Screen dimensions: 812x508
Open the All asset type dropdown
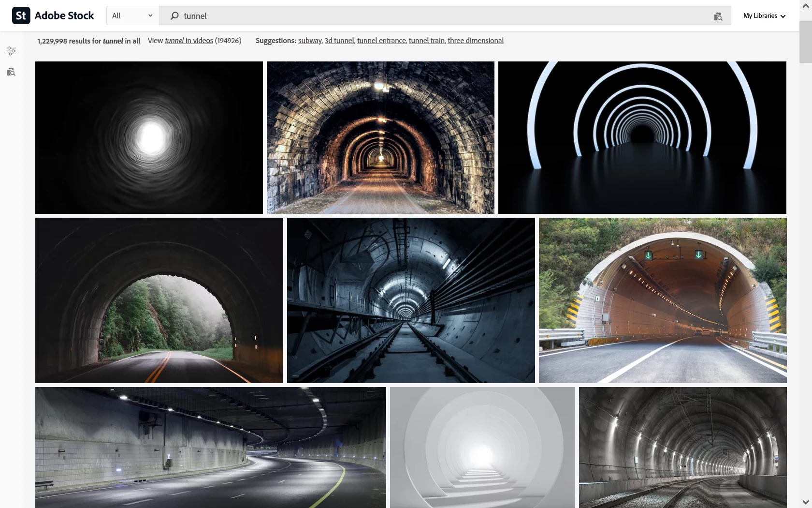[132, 15]
